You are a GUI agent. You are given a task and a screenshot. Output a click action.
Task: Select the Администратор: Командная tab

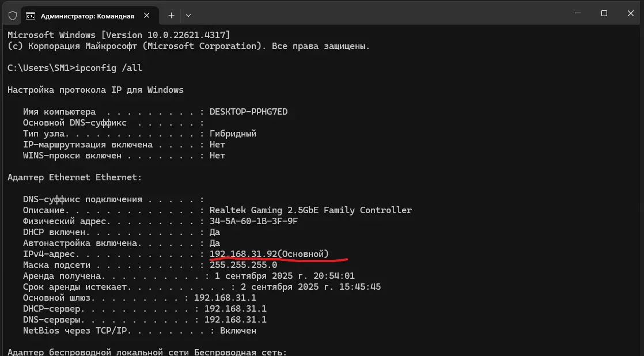coord(86,15)
